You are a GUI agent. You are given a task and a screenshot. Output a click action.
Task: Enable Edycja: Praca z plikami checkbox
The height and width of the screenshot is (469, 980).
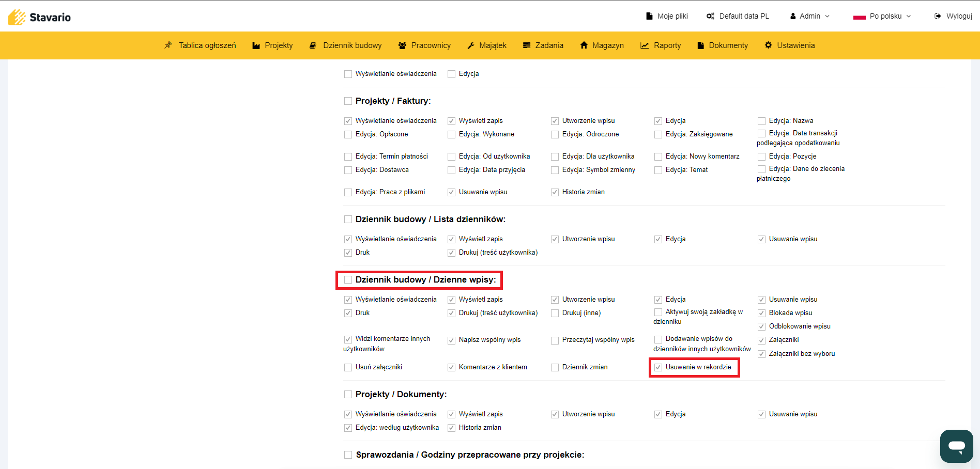click(x=348, y=192)
